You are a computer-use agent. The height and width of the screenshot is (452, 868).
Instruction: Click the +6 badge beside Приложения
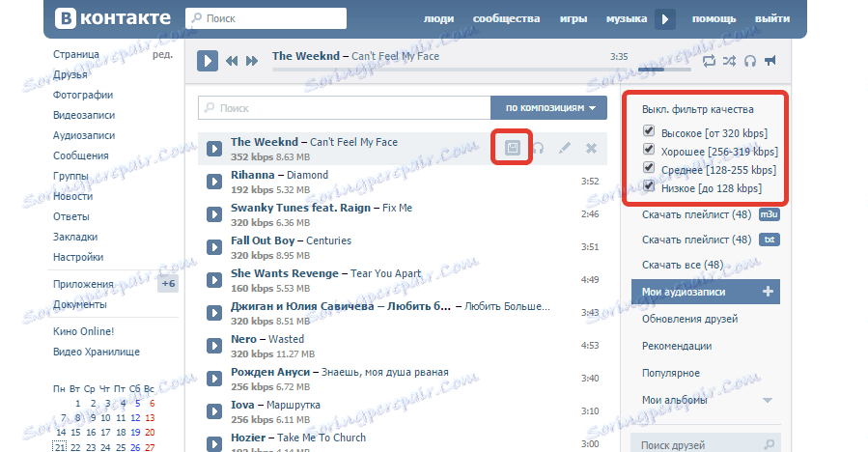click(168, 284)
